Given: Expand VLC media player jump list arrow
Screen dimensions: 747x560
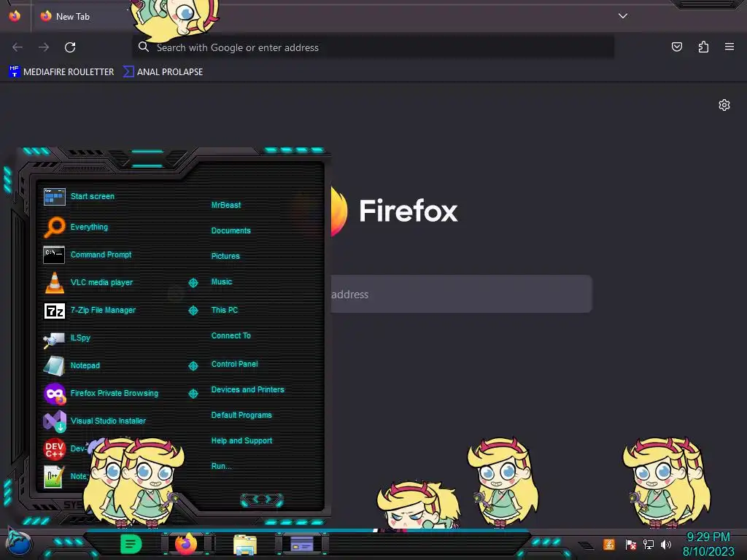Looking at the screenshot, I should [x=193, y=283].
